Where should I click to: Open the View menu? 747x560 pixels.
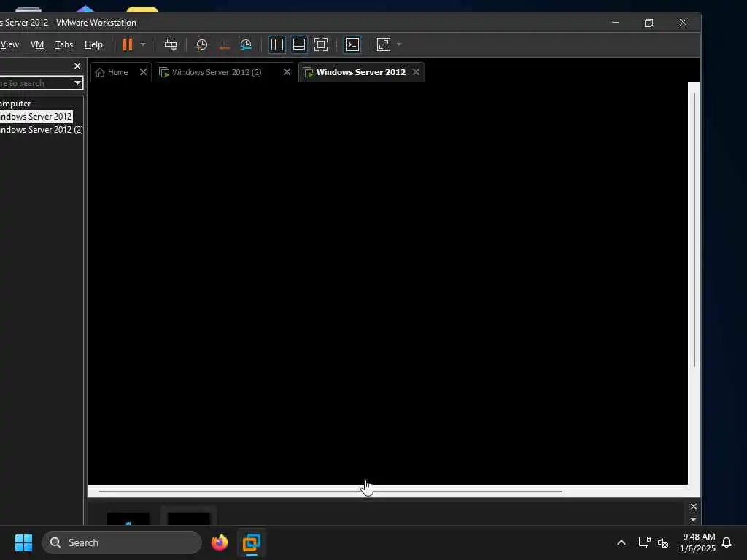click(x=9, y=44)
